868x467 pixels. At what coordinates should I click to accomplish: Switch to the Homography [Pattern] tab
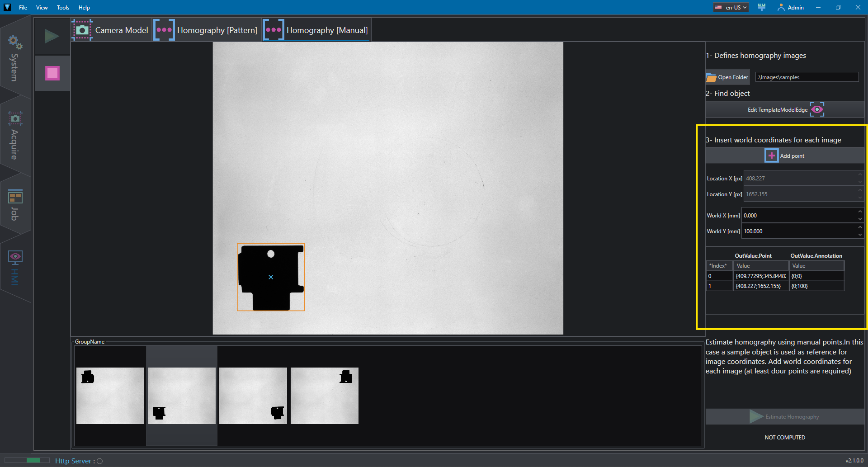point(206,30)
